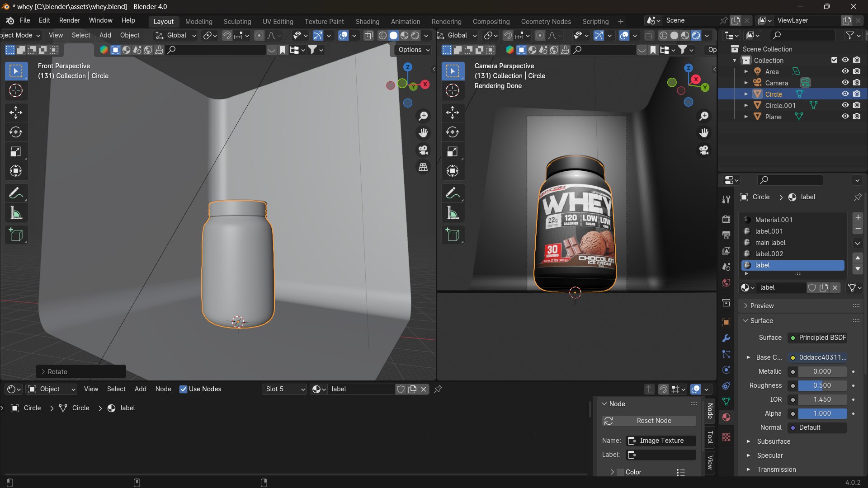Screen dimensions: 868x488
Task: Open the Object Mode dropdown
Action: [x=20, y=35]
